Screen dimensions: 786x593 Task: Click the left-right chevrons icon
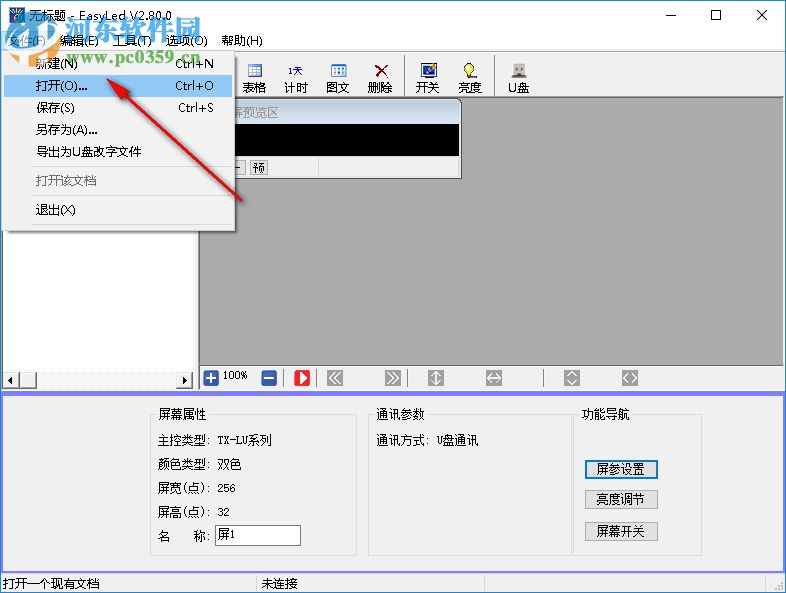pos(630,378)
